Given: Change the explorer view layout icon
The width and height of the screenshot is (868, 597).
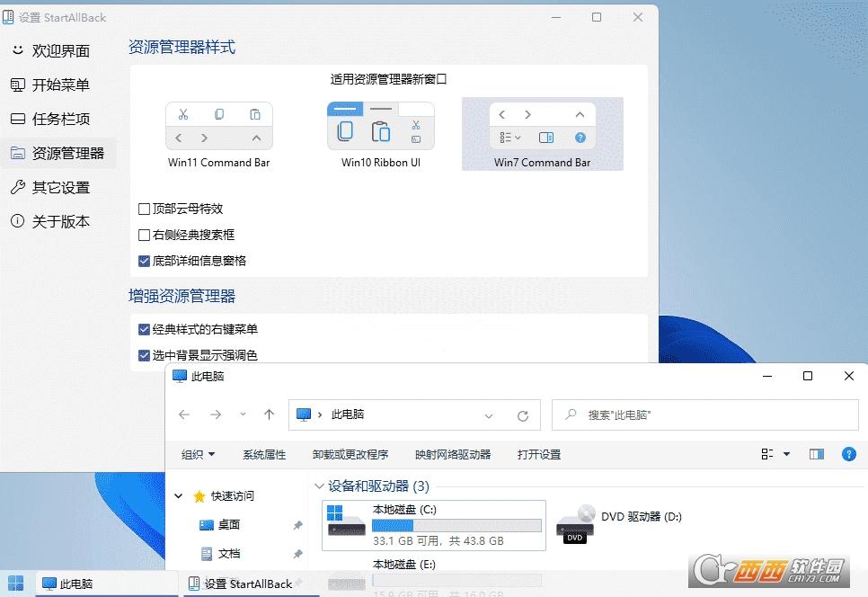Looking at the screenshot, I should pos(767,454).
